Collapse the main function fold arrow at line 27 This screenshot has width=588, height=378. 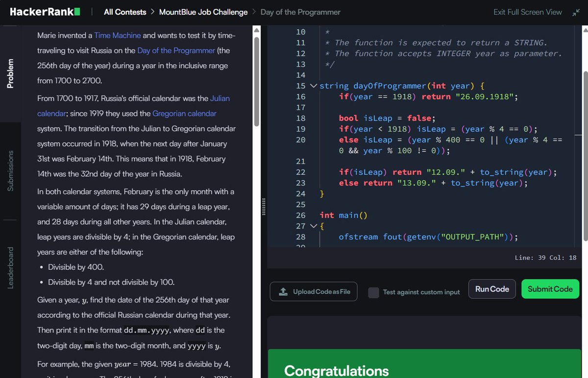[314, 226]
